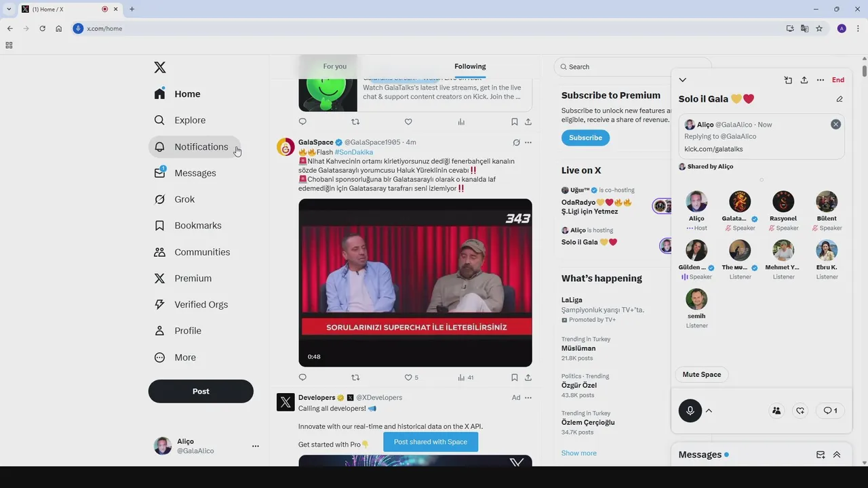Screen dimensions: 868x488
Task: End the Space
Action: click(838, 80)
